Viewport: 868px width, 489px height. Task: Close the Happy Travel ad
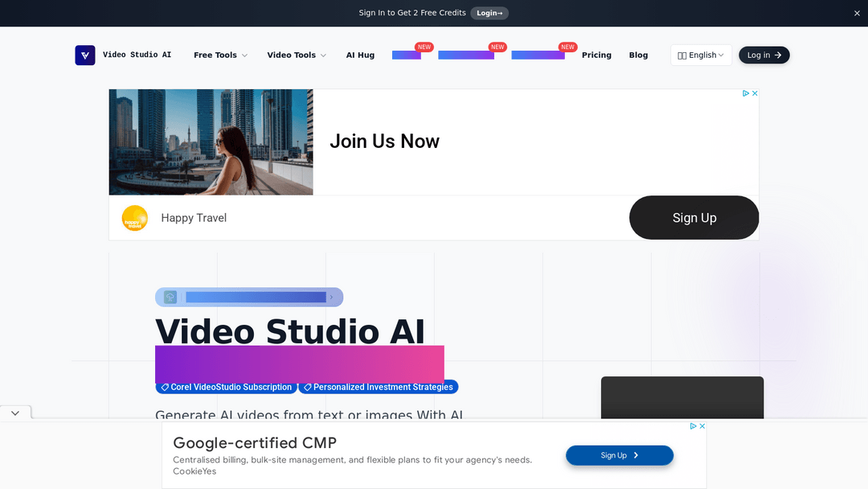pyautogui.click(x=755, y=93)
